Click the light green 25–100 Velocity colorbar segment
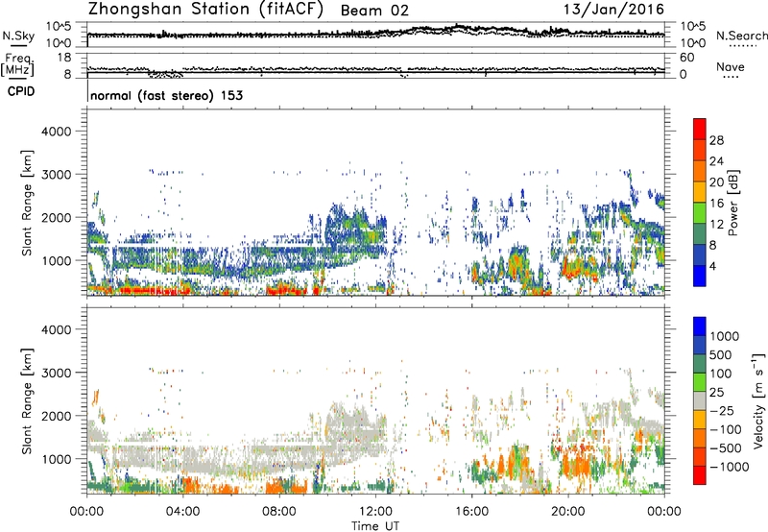This screenshot has height=532, width=768. click(700, 382)
